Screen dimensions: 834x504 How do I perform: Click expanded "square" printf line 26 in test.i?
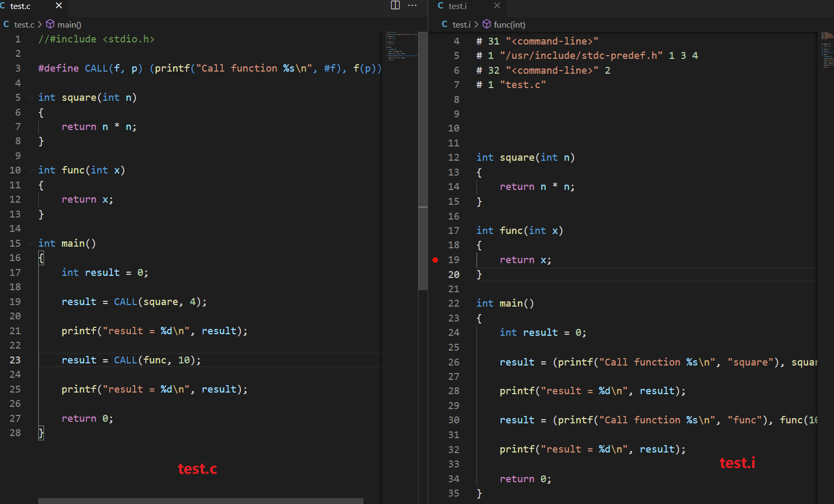point(658,362)
